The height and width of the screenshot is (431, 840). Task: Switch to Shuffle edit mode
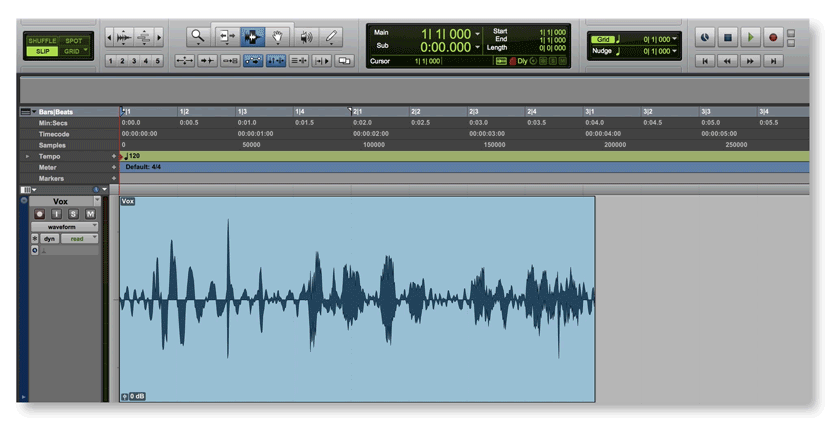point(42,41)
